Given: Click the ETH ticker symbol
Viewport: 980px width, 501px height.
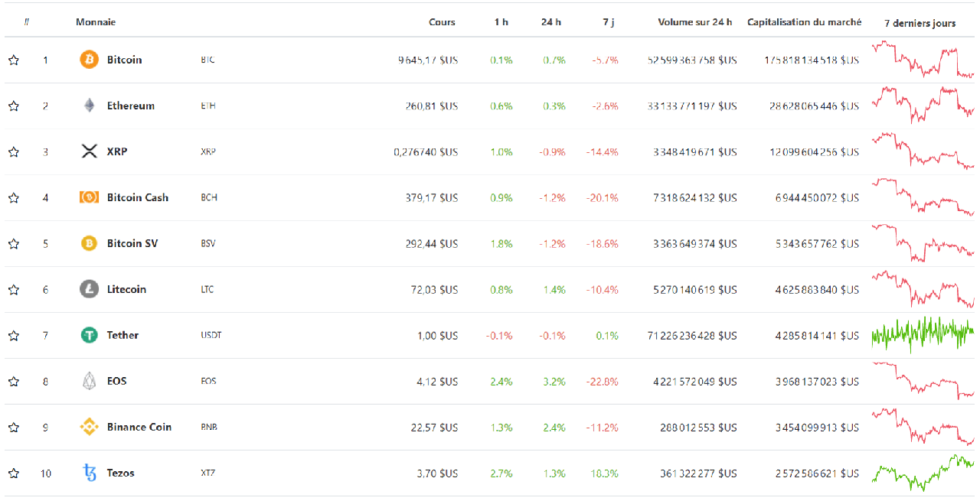Looking at the screenshot, I should tap(208, 106).
